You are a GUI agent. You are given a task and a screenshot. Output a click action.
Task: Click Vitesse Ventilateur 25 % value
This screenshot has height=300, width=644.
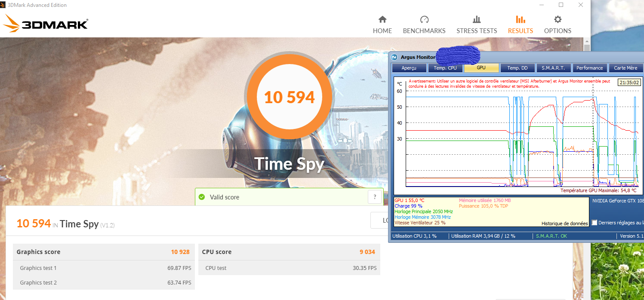point(420,223)
